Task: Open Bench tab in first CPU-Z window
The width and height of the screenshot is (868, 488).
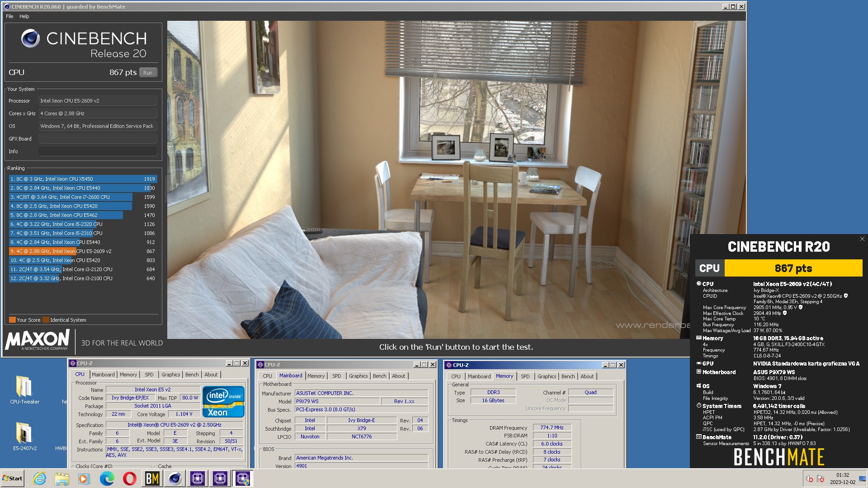Action: pos(192,375)
